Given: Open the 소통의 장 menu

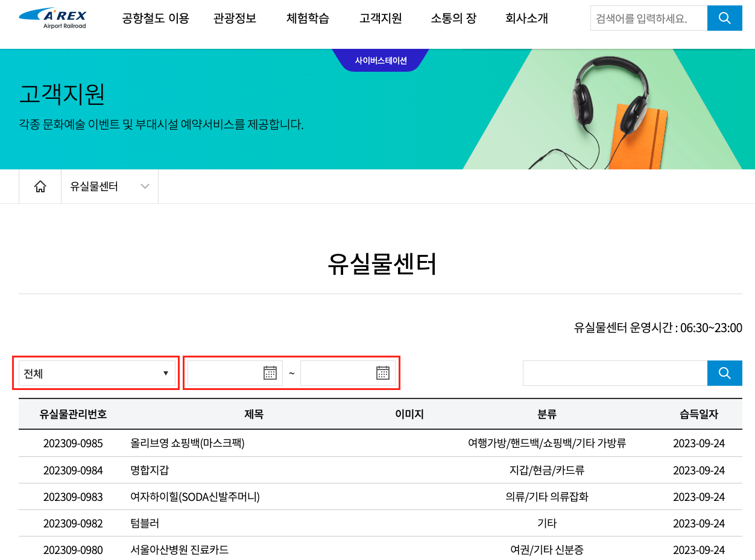Looking at the screenshot, I should [x=453, y=18].
